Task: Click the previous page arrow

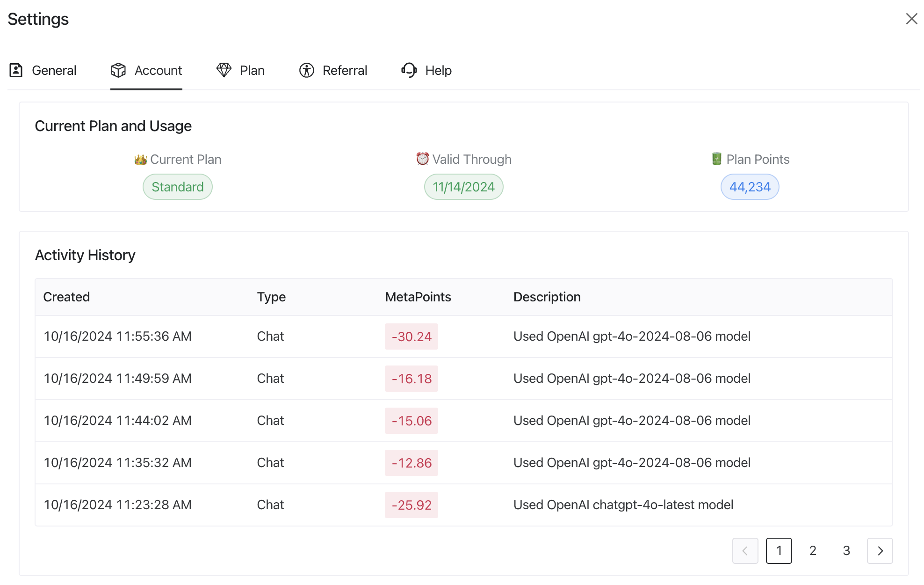Action: 745,551
